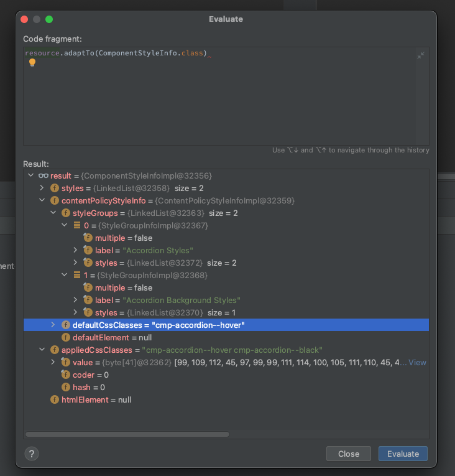Screen dimensions: 455x476
Task: Click the Close button
Action: click(348, 454)
